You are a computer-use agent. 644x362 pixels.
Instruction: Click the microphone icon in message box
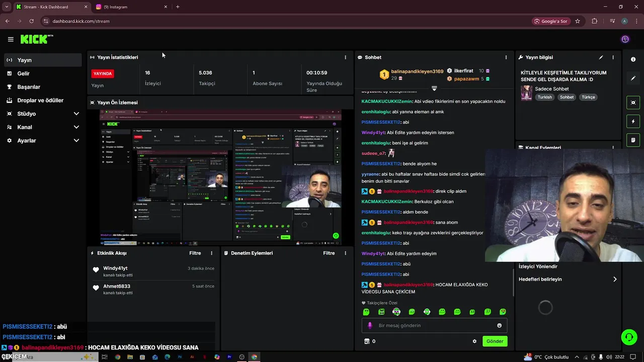(x=370, y=325)
